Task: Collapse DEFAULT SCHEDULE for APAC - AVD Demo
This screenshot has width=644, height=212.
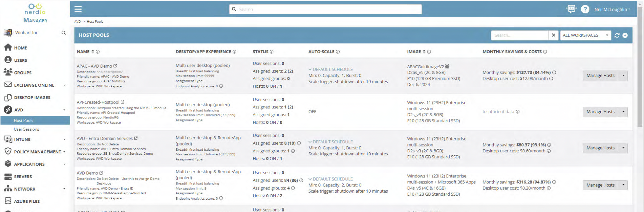Action: click(330, 70)
